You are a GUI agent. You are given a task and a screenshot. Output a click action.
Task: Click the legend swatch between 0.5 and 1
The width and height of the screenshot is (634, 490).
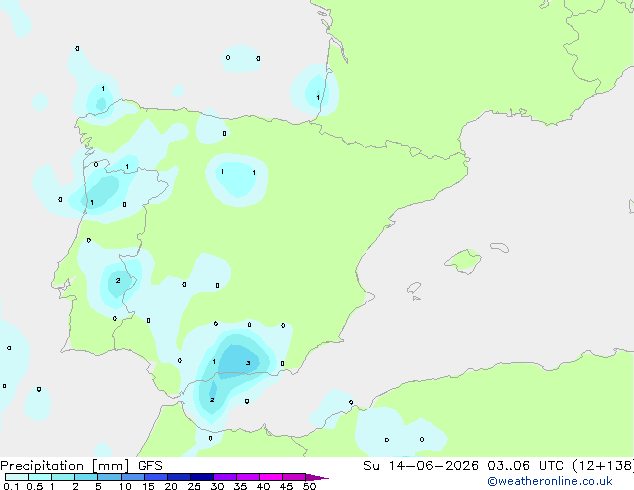(40, 477)
